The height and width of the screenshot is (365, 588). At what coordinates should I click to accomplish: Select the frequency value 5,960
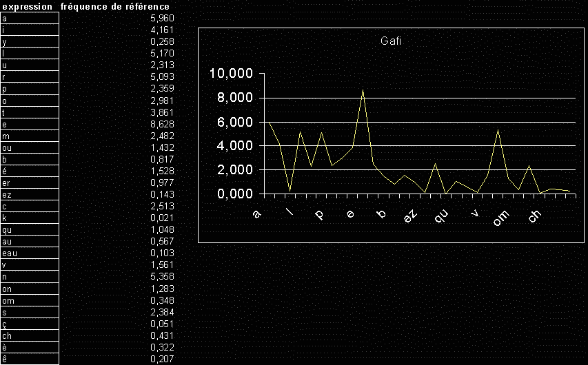(x=162, y=19)
